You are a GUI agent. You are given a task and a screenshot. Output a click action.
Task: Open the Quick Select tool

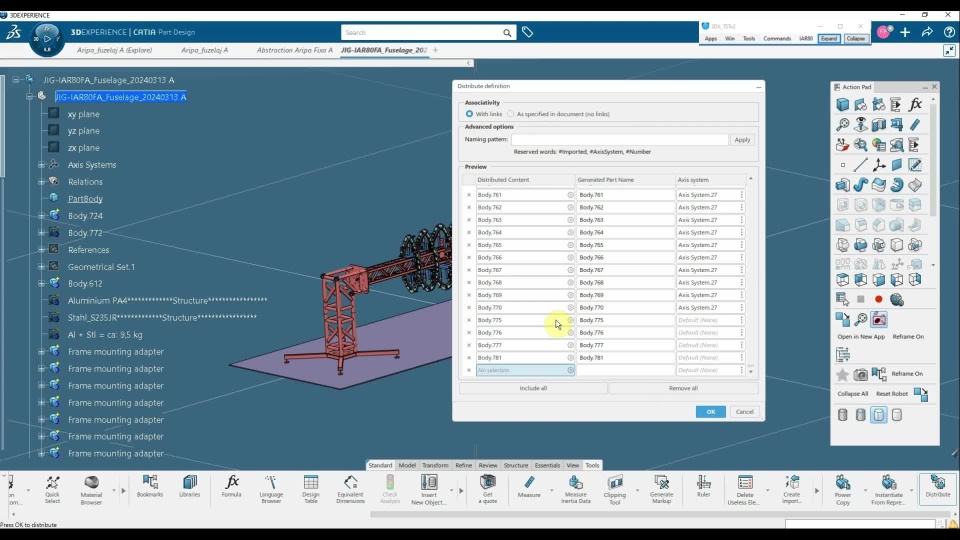coord(53,489)
